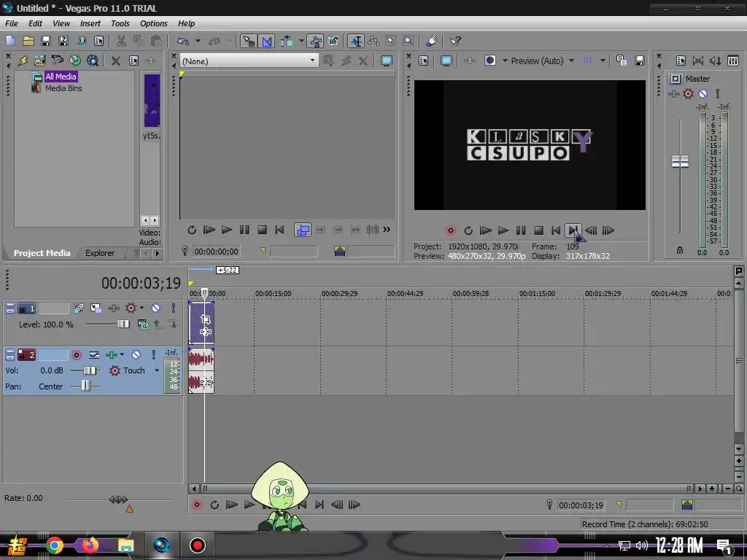Solo video track 1 with exclamation icon
This screenshot has width=747, height=560.
(x=174, y=308)
